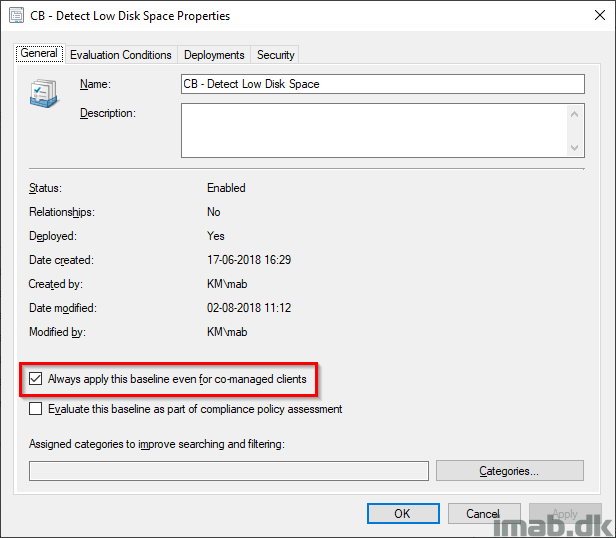The height and width of the screenshot is (538, 616).
Task: Uncheck Always apply baseline for co-managed clients
Action: tap(35, 379)
